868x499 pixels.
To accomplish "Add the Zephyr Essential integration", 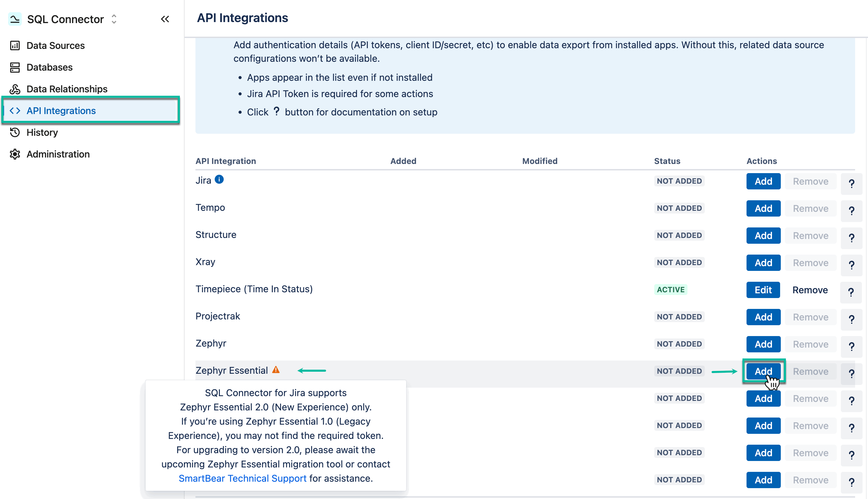I will 763,371.
